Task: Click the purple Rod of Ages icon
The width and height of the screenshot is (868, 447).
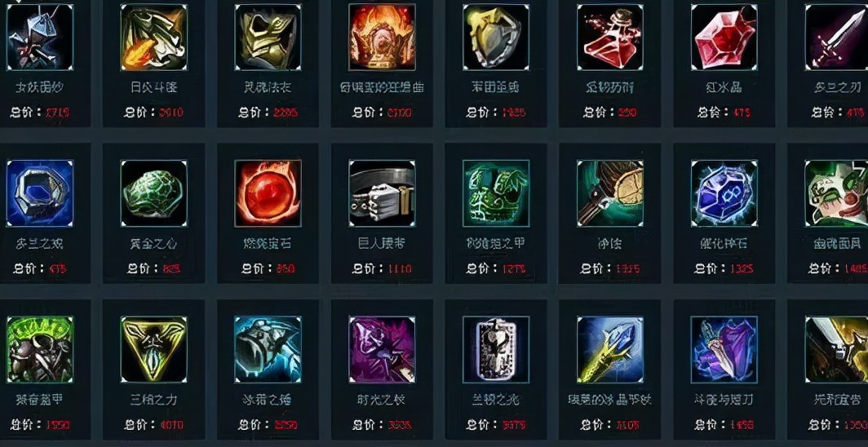Action: tap(382, 350)
